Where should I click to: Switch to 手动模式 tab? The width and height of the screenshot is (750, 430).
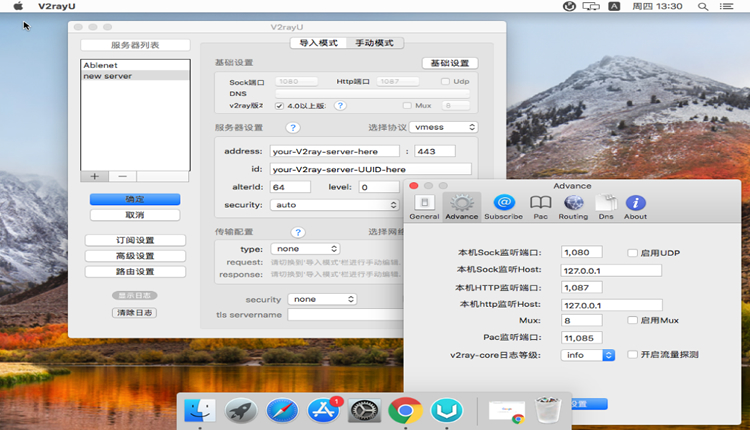tap(375, 43)
